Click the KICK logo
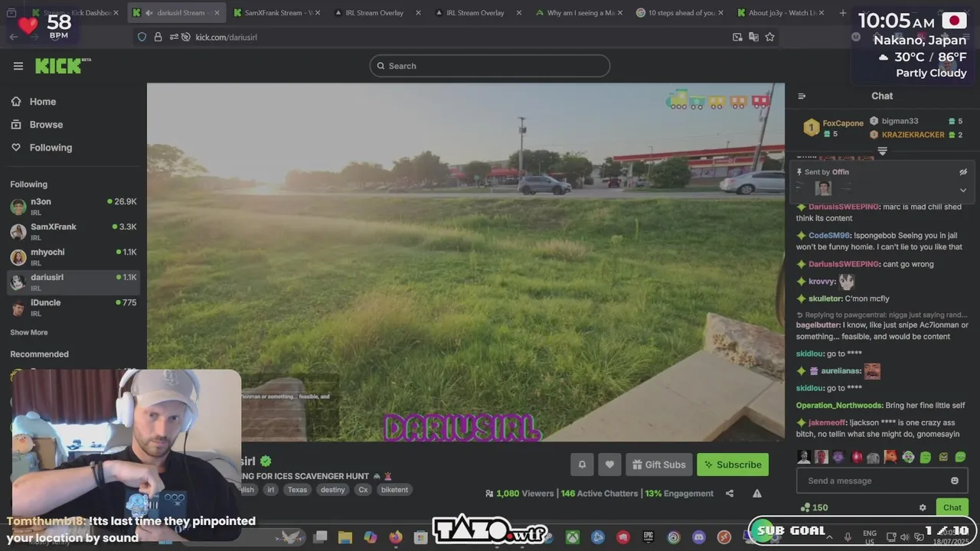The height and width of the screenshot is (551, 980). pos(62,66)
